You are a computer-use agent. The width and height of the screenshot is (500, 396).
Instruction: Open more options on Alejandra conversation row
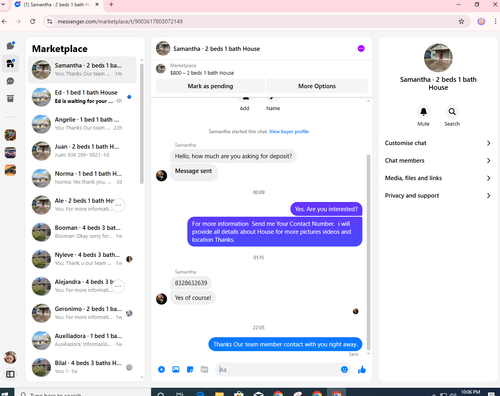coord(118,286)
